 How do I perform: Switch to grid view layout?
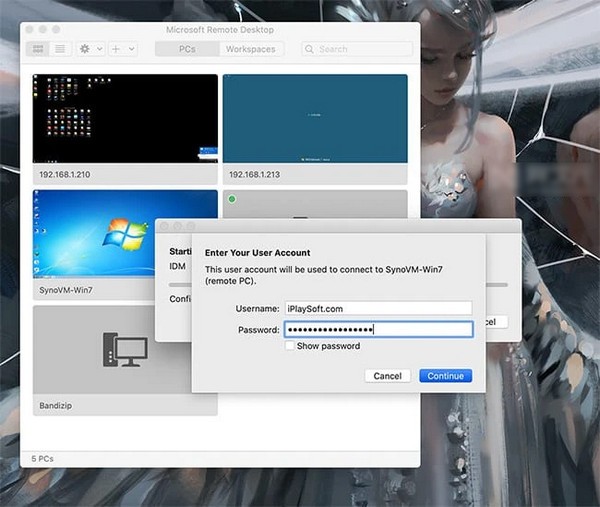click(x=39, y=48)
